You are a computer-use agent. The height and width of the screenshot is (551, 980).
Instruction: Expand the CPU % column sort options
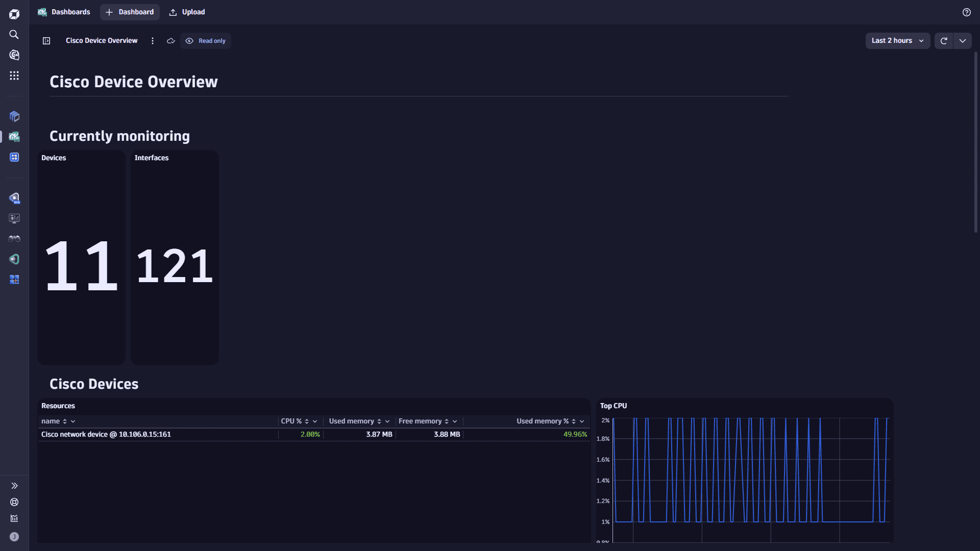pos(314,421)
